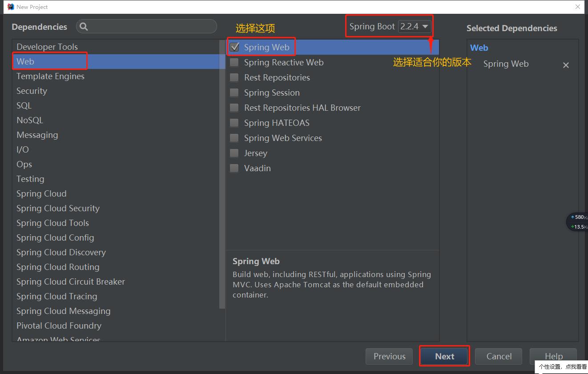Check Rest Repositories HAL Browser option

pyautogui.click(x=234, y=108)
